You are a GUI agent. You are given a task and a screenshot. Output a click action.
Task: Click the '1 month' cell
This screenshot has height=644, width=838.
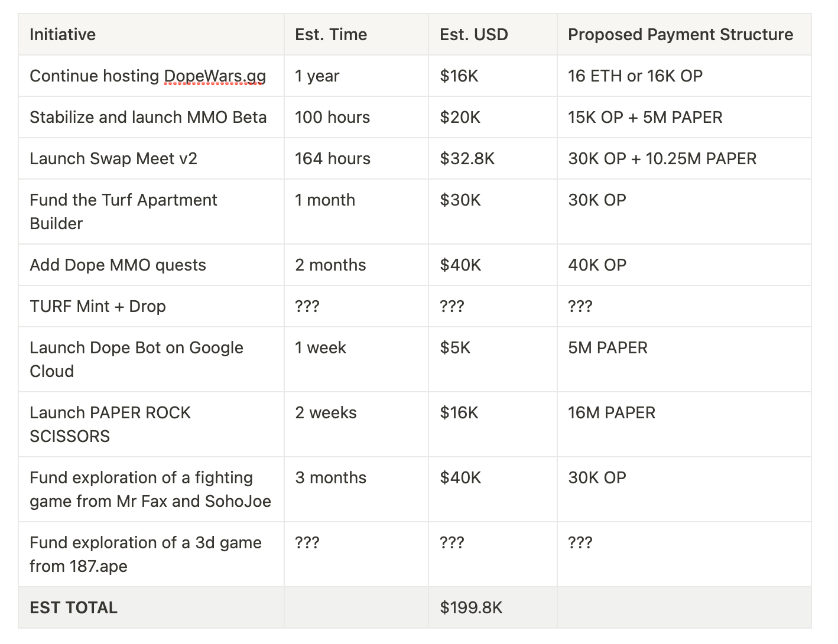(356, 212)
